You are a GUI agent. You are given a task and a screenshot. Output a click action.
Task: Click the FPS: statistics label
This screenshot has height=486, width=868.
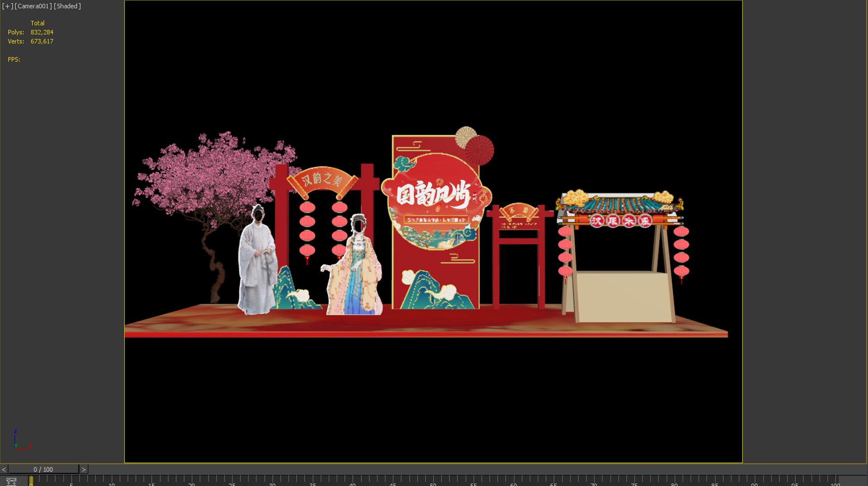(14, 59)
